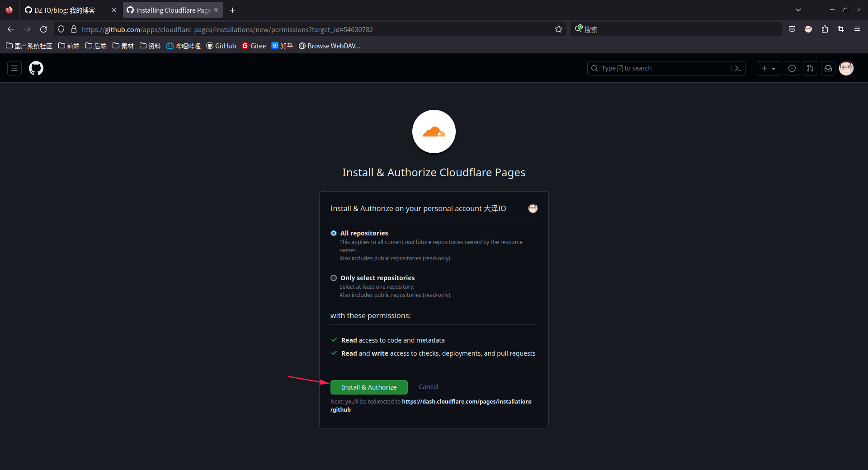The image size is (868, 470).
Task: Open user profile avatar menu
Action: coord(846,68)
